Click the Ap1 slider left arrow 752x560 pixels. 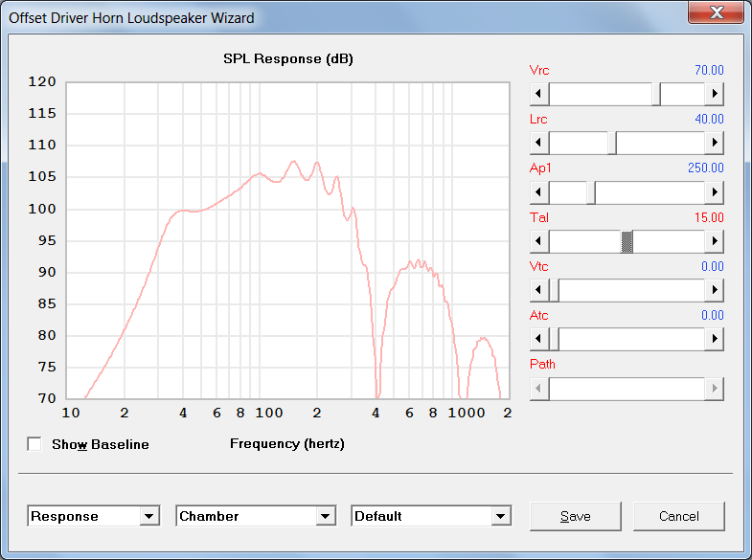(x=539, y=192)
